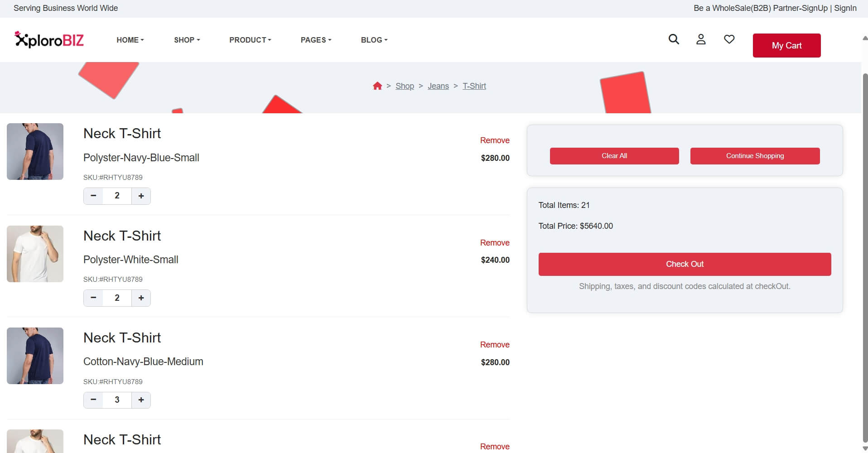Click the home icon in breadcrumb

[377, 86]
